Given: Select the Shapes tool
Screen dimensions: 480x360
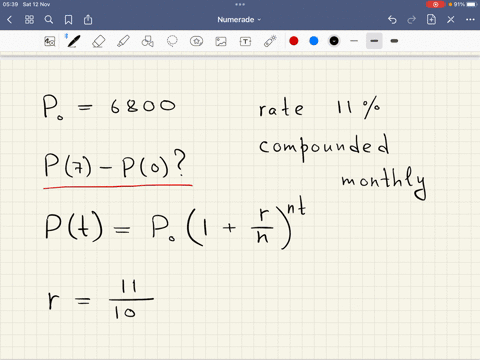Looking at the screenshot, I should pos(147,41).
